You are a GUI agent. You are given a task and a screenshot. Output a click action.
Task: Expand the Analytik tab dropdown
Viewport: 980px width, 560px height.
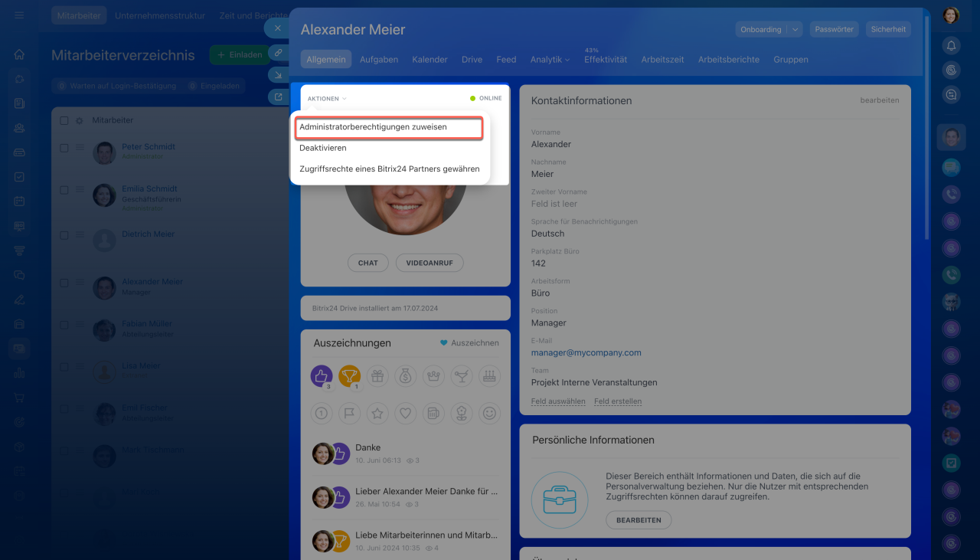550,60
